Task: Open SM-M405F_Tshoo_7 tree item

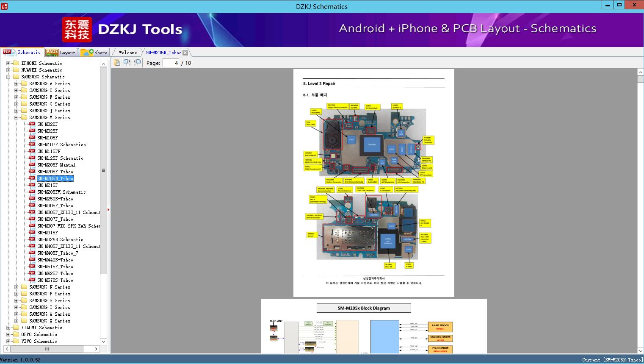Action: pos(58,253)
